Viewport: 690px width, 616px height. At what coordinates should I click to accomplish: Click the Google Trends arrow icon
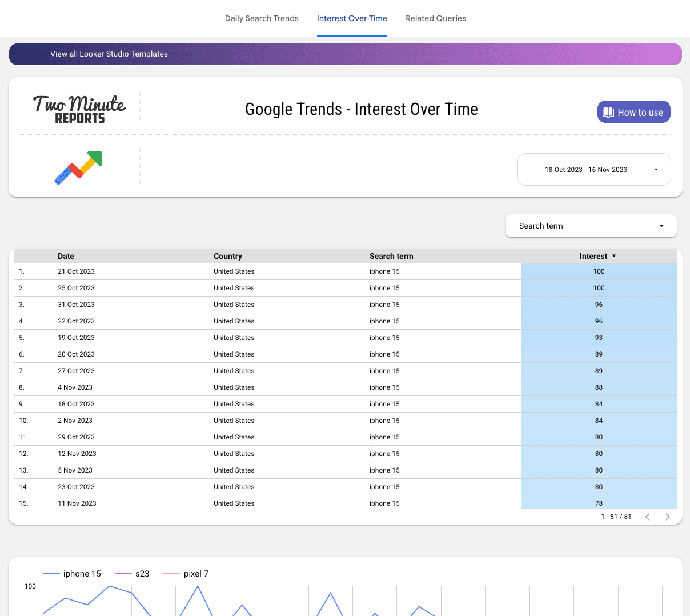tap(78, 168)
